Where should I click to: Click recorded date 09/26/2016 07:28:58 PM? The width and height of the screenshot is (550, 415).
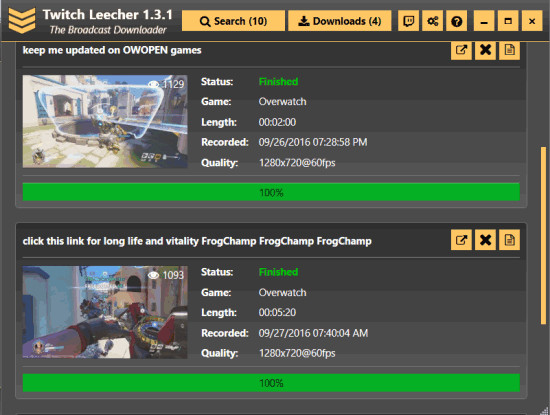pyautogui.click(x=313, y=142)
